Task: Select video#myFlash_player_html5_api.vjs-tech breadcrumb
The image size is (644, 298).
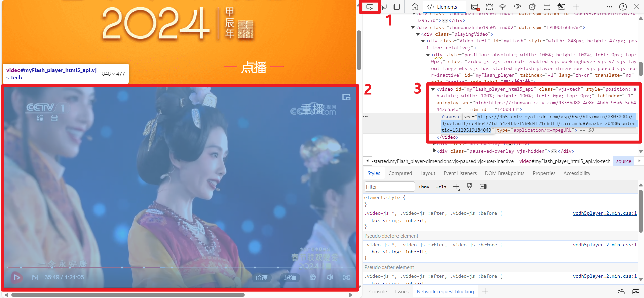Action: pyautogui.click(x=565, y=161)
